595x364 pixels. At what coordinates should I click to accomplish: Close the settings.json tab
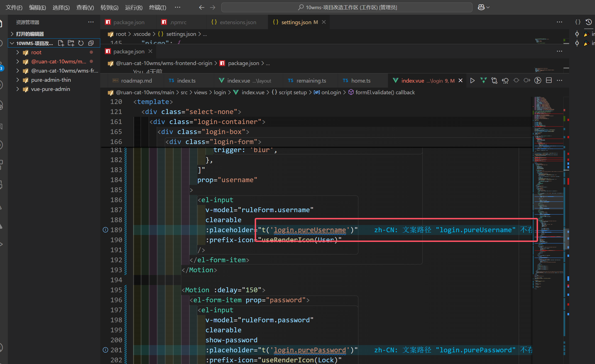324,22
